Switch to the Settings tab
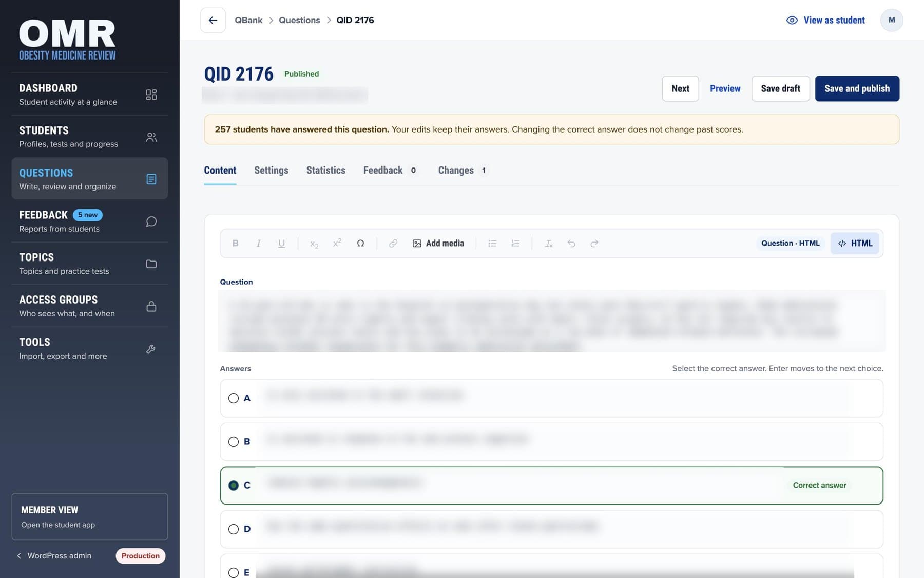The width and height of the screenshot is (924, 578). pyautogui.click(x=271, y=170)
